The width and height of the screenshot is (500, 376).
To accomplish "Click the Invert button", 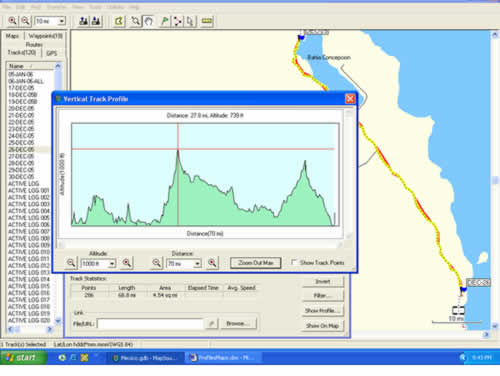I will pos(323,282).
